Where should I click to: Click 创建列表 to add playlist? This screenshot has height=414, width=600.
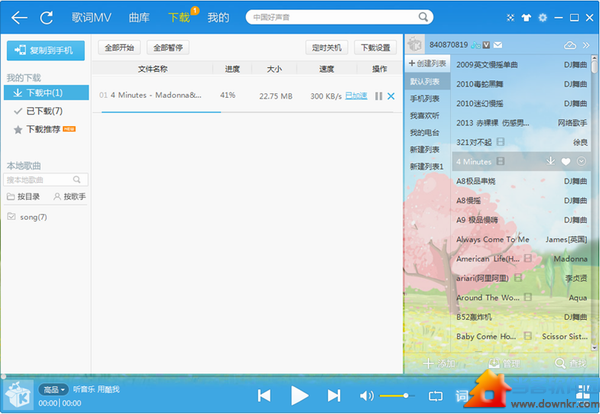tap(427, 64)
